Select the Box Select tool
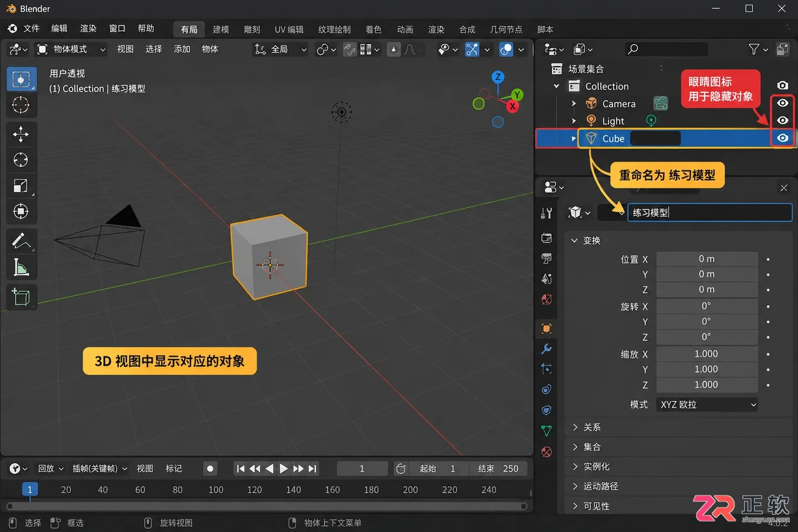The height and width of the screenshot is (532, 798). 22,80
